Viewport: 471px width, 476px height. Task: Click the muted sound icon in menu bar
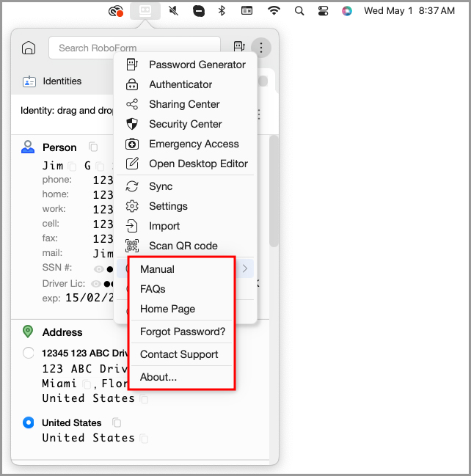(173, 11)
